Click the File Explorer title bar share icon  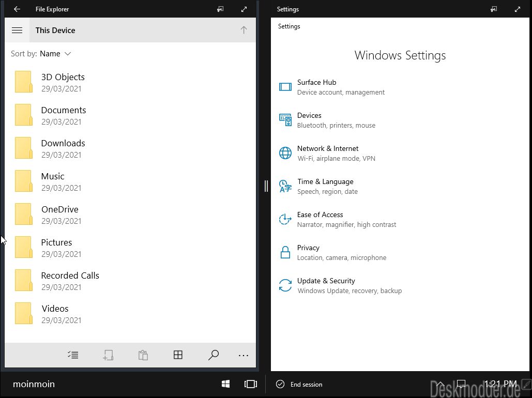220,9
